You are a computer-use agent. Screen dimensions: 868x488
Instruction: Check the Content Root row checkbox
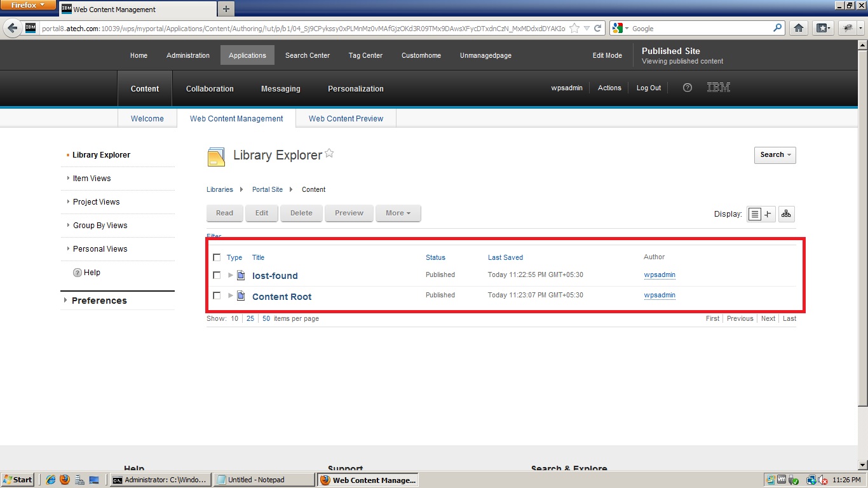[x=217, y=295]
